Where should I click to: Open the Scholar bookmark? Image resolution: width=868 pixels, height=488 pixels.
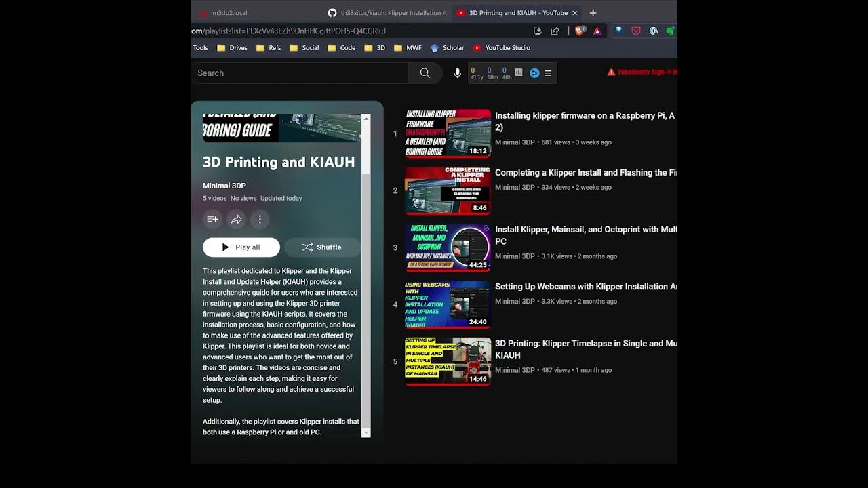pyautogui.click(x=448, y=48)
